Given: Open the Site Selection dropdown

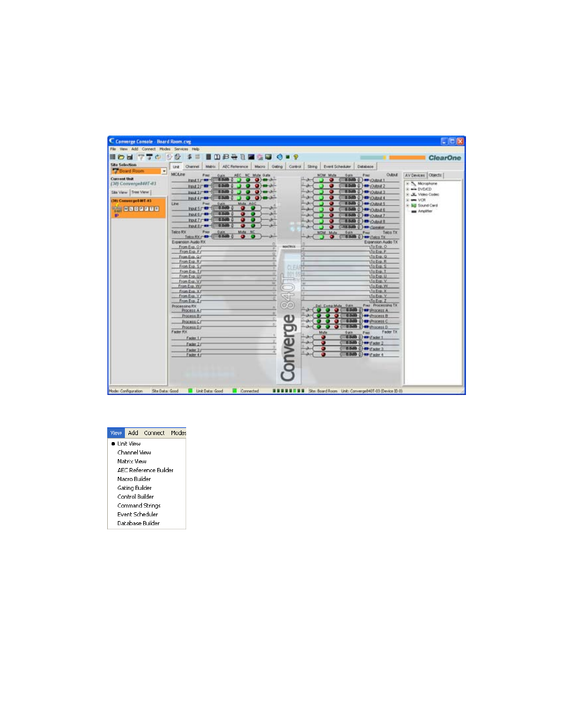Looking at the screenshot, I should [x=164, y=171].
